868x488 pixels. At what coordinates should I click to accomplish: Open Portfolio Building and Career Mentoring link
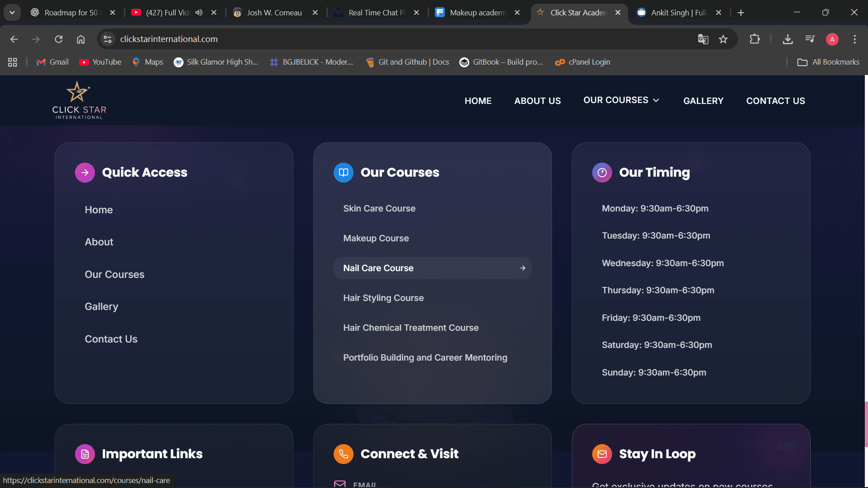(425, 358)
